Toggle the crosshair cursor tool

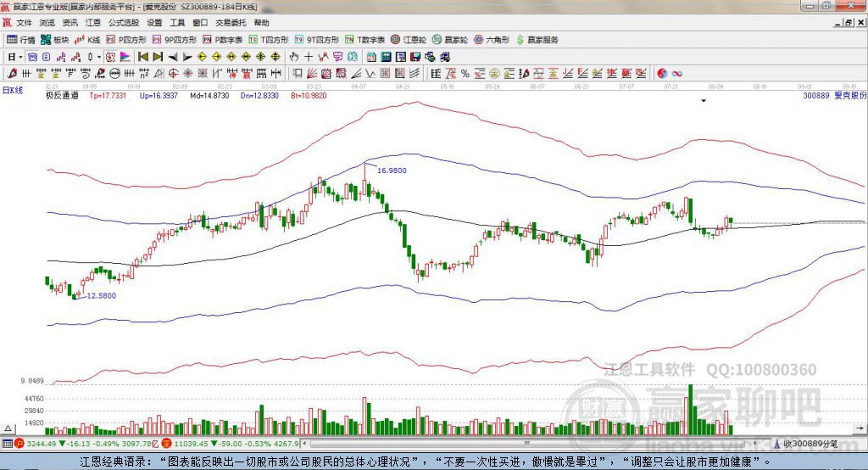point(309,57)
